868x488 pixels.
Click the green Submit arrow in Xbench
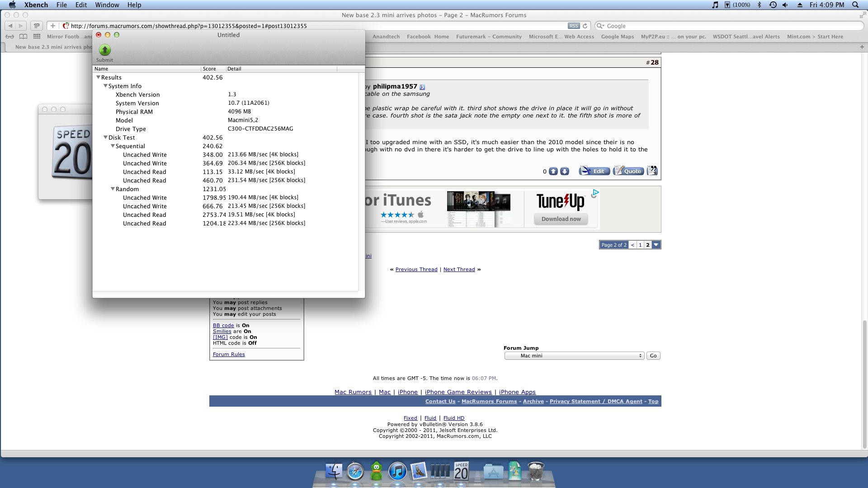[105, 50]
